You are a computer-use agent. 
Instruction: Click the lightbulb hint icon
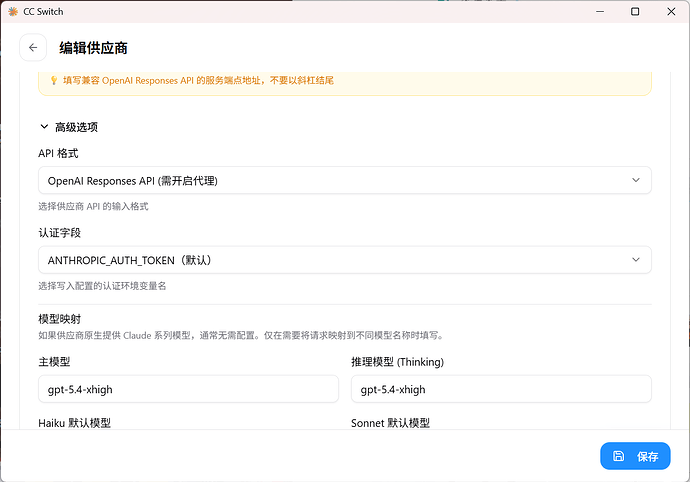[54, 81]
